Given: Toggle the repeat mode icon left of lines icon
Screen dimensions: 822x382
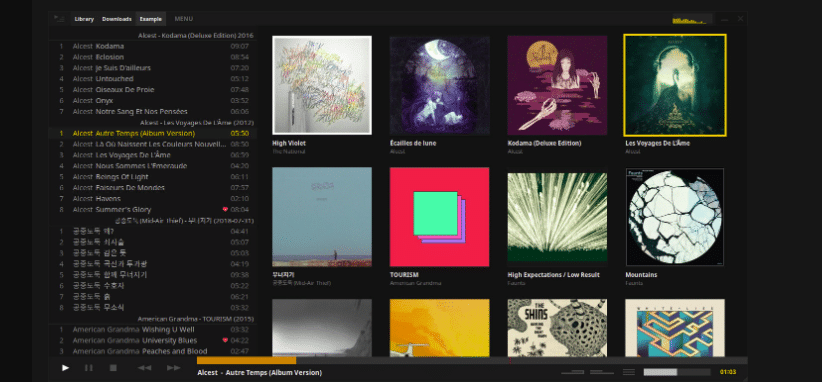Looking at the screenshot, I should coord(602,372).
